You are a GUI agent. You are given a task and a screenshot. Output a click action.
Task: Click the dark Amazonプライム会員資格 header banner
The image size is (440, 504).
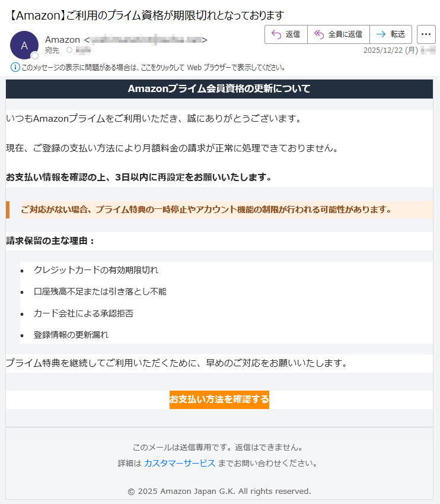(x=219, y=89)
